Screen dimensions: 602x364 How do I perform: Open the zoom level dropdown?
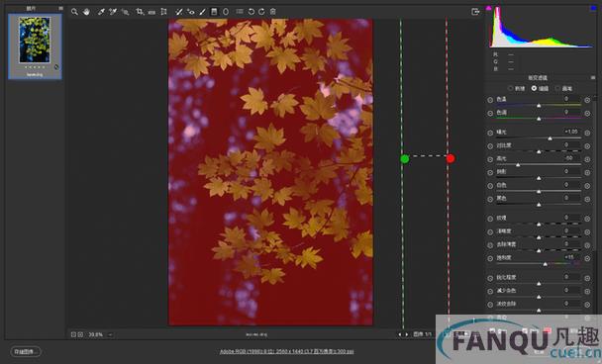[x=110, y=335]
